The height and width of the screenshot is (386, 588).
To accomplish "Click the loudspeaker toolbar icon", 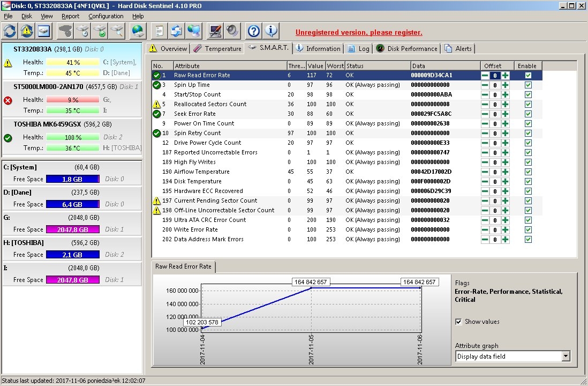I will 232,31.
